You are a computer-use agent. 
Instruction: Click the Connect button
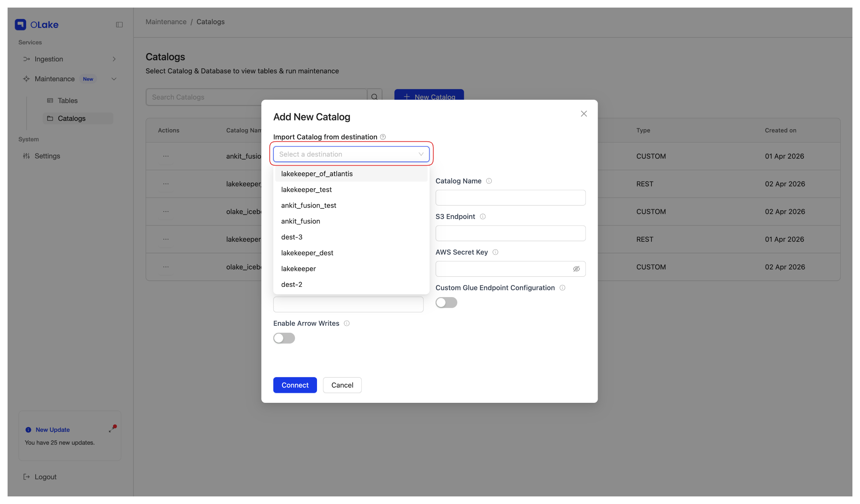[295, 385]
